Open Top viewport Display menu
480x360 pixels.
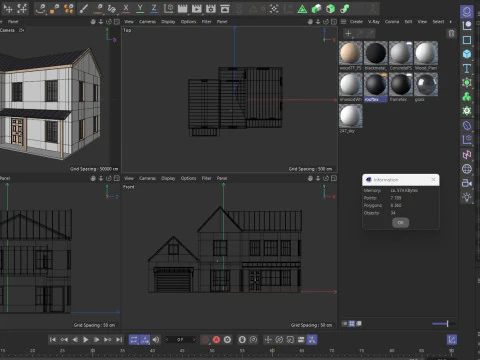tap(168, 22)
